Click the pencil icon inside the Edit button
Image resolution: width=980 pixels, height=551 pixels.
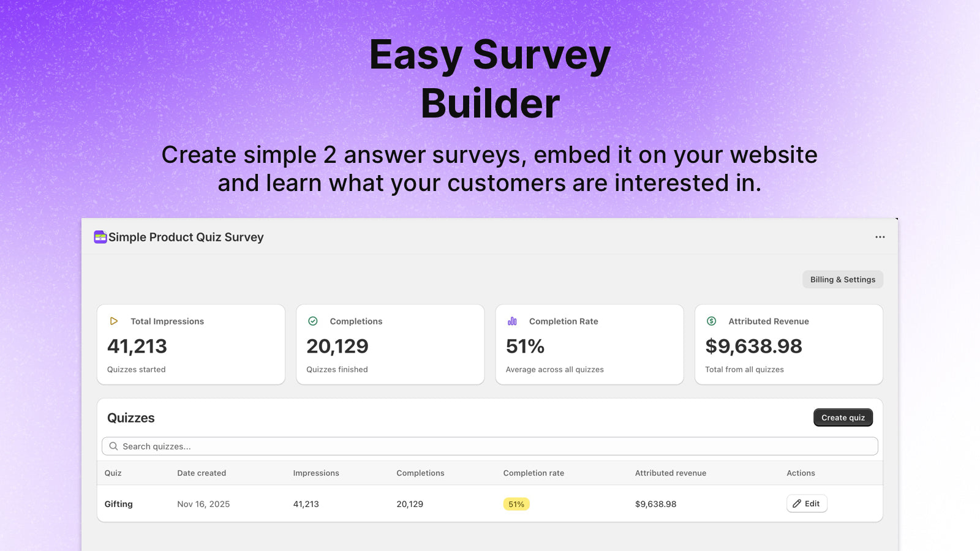[797, 503]
